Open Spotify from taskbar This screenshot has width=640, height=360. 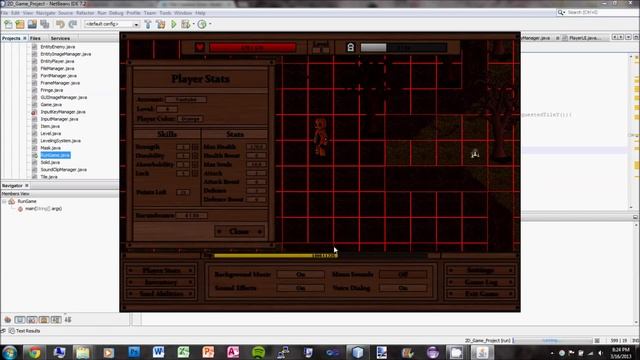point(258,352)
